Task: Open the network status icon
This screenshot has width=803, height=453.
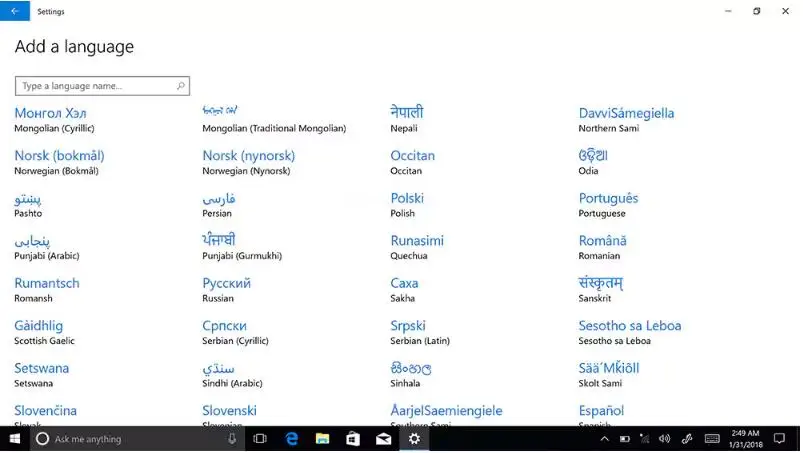Action: pyautogui.click(x=645, y=439)
